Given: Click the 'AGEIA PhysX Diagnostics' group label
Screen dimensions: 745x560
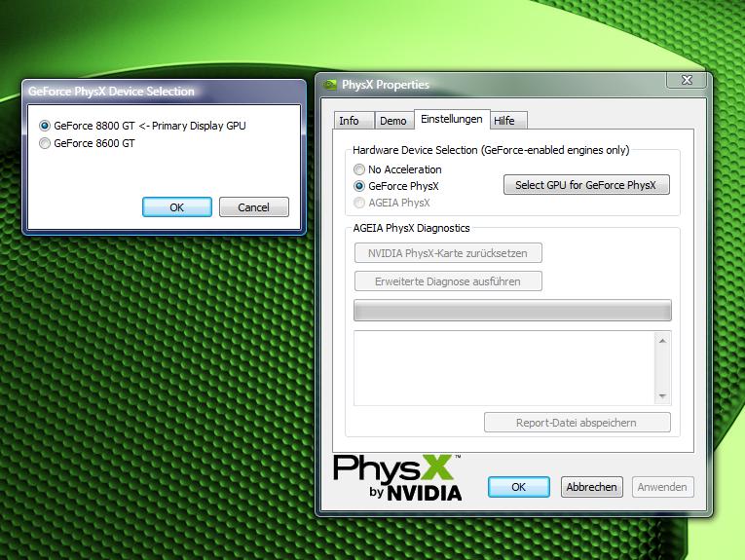Looking at the screenshot, I should point(411,228).
